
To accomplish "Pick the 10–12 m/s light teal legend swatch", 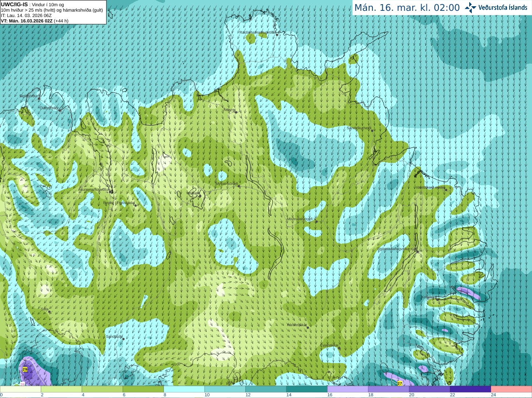I will (x=225, y=389).
